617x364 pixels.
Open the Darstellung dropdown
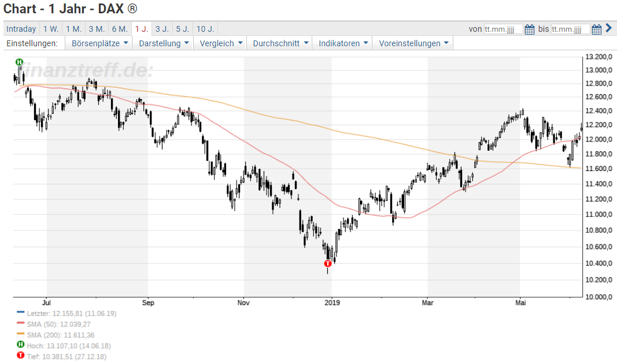(163, 43)
